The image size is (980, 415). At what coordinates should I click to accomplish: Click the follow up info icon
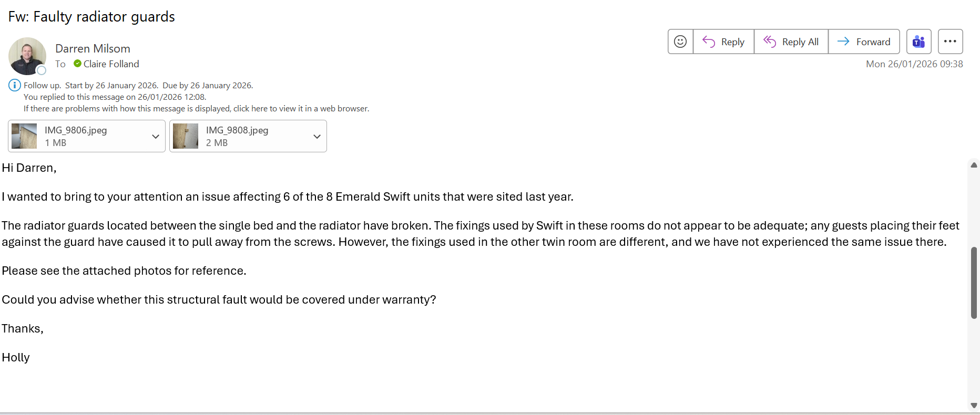point(14,85)
